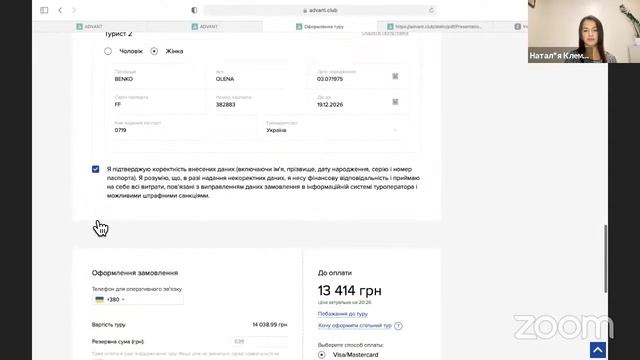The image size is (640, 360).
Task: Open the Побажання до туру link
Action: click(x=342, y=314)
